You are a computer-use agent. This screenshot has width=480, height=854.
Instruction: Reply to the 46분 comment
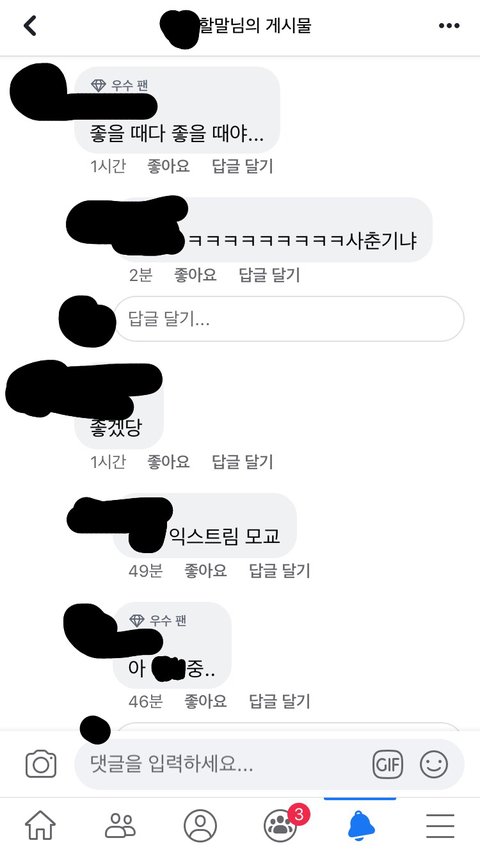(280, 700)
